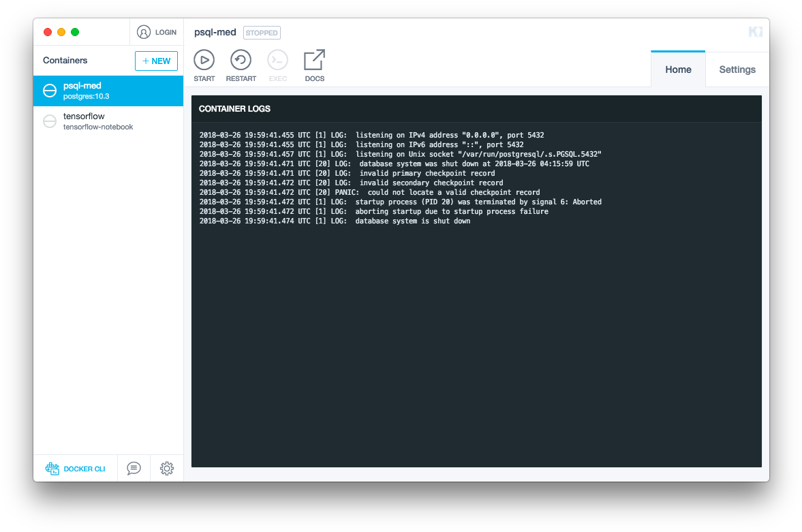Select the tensorflow container
Viewport: 802px width, 532px height.
pos(108,121)
